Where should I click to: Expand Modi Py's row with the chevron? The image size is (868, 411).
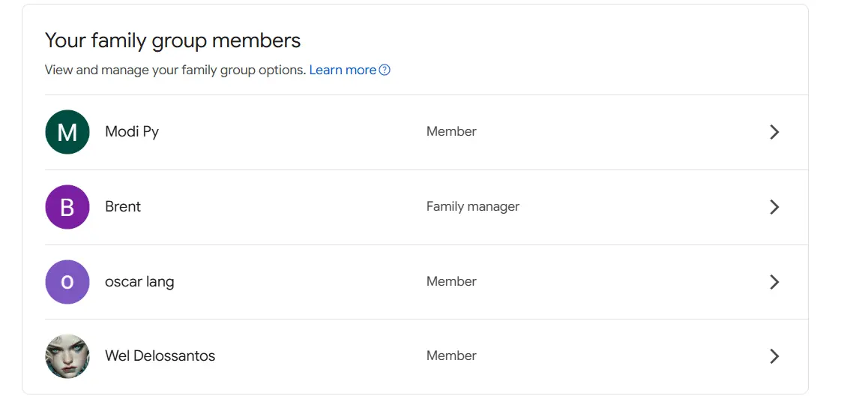click(774, 132)
